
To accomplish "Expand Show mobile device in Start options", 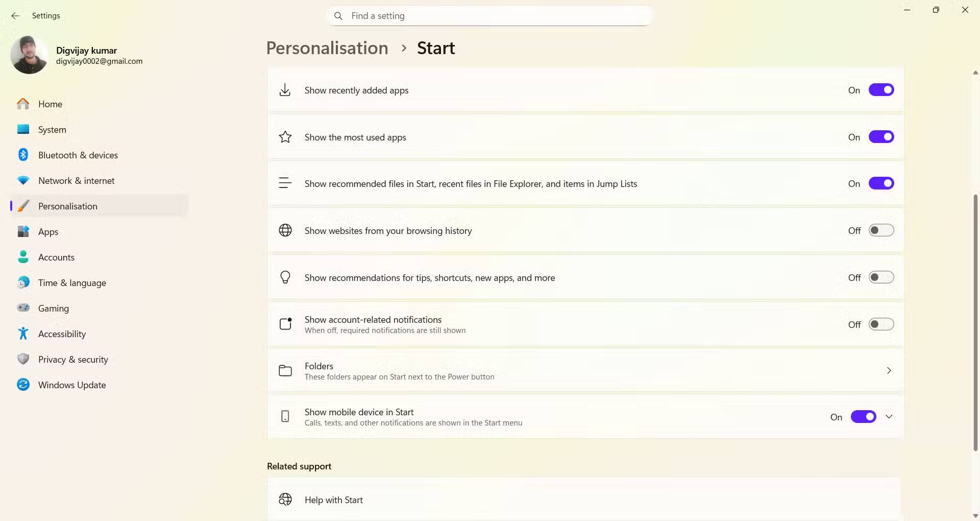I will coord(889,417).
